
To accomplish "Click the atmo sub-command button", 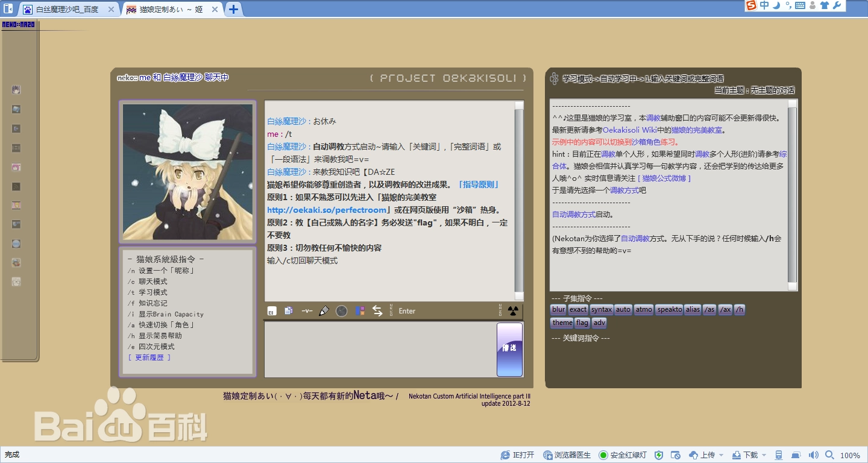I will [644, 309].
